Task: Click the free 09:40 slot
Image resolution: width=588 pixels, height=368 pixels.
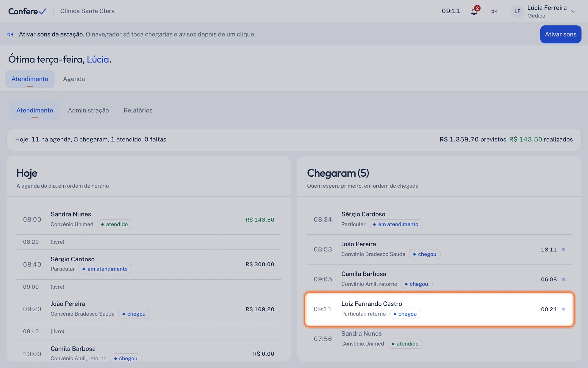Action: click(x=149, y=332)
